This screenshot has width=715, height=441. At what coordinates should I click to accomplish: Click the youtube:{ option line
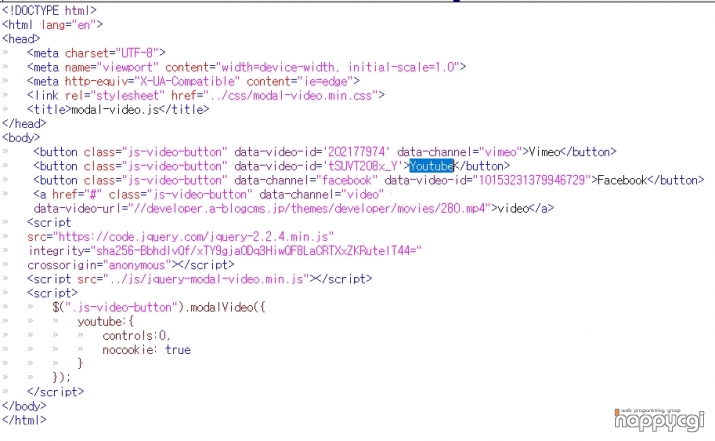[106, 322]
